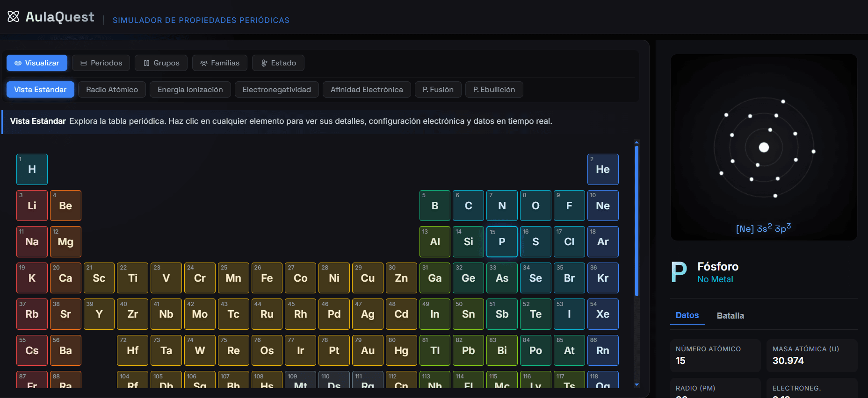The image size is (868, 398).
Task: Select the Oxygen (O) element tile
Action: pos(535,206)
